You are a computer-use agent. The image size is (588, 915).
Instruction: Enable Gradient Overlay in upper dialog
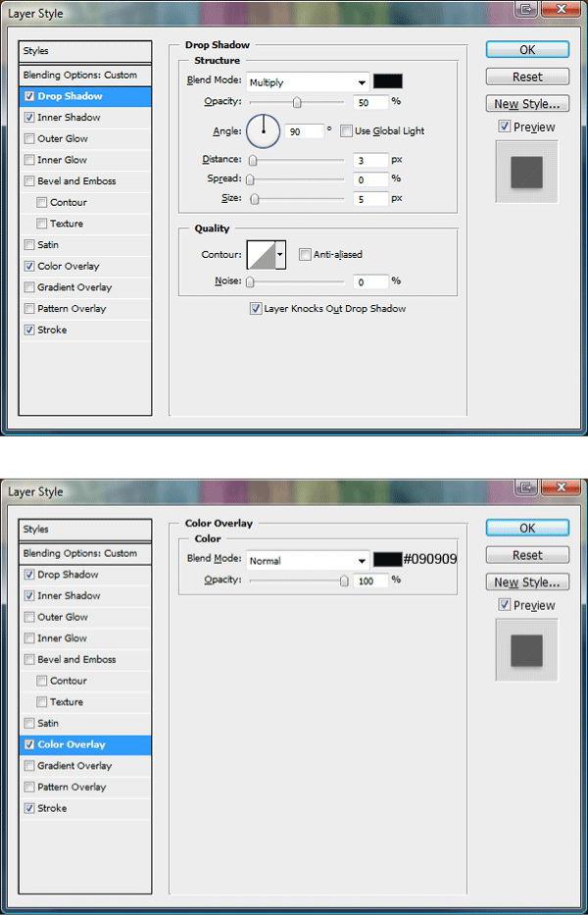click(x=29, y=287)
